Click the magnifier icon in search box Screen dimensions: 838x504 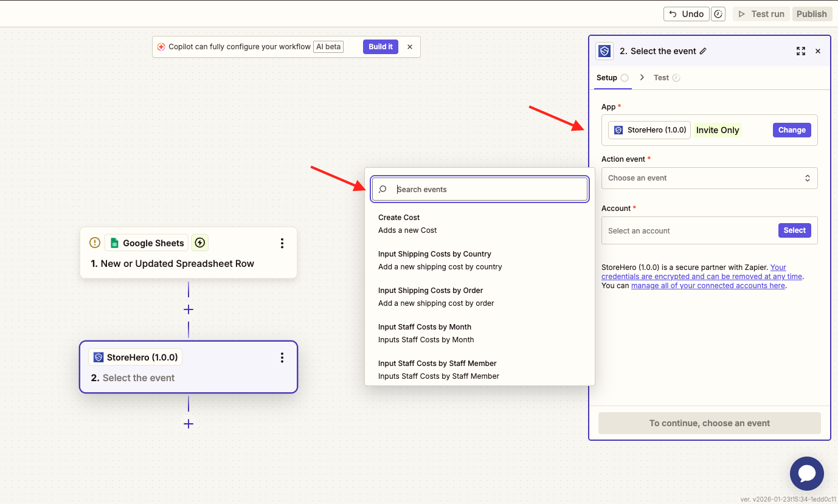(383, 190)
